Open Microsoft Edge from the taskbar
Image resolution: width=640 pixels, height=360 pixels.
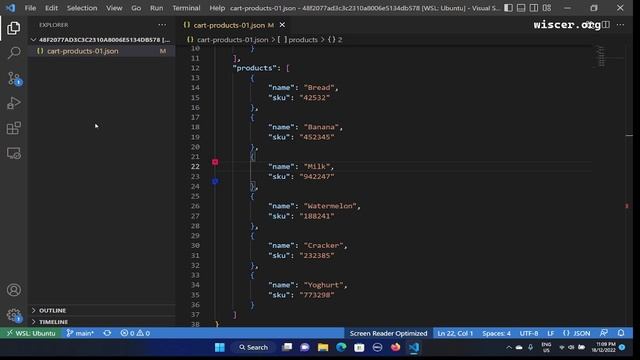click(x=341, y=347)
